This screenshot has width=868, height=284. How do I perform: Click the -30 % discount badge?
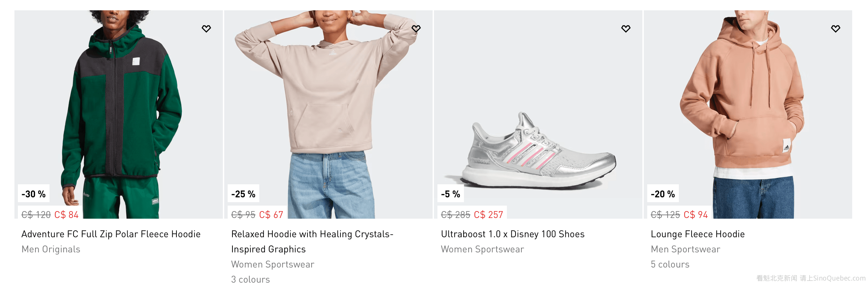click(x=33, y=194)
